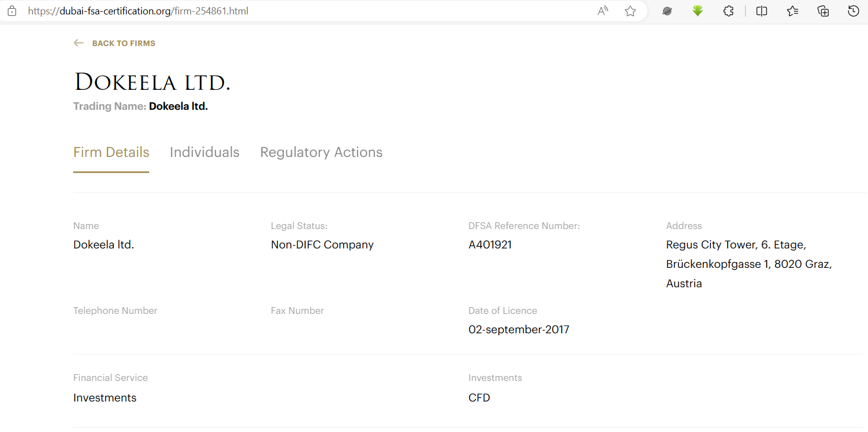Click the CFD investments value

coord(479,398)
